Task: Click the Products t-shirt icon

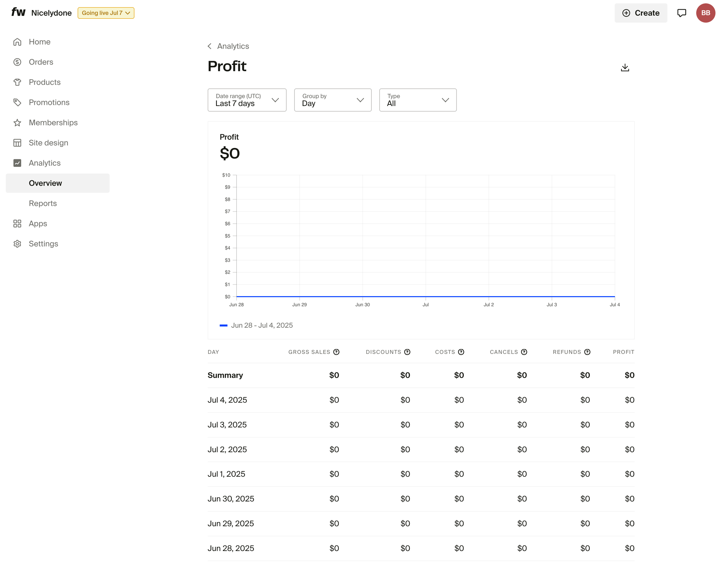Action: [x=17, y=82]
